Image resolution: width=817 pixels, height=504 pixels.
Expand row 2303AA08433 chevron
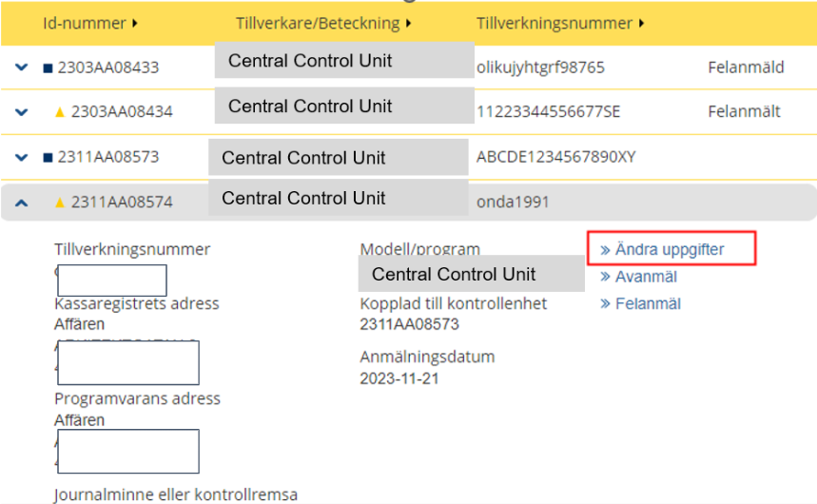coord(23,68)
